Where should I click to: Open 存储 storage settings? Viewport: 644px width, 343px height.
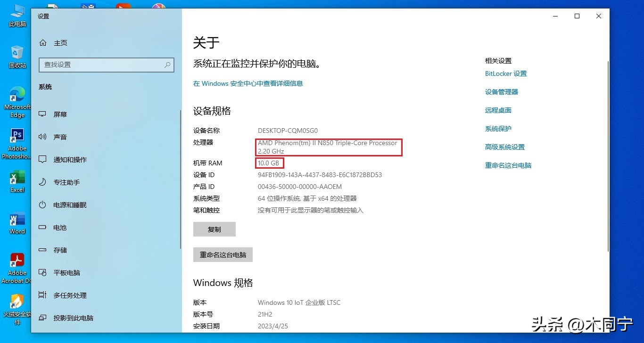pos(61,250)
